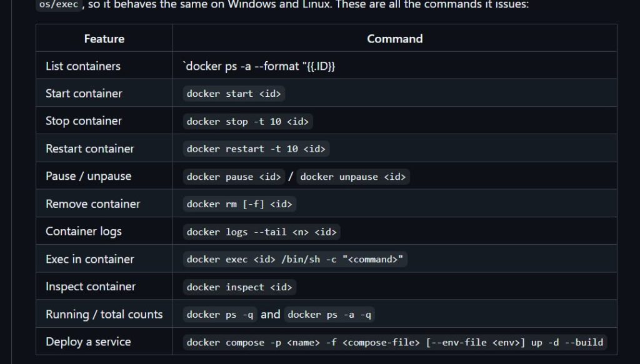
Task: Click the 'os/exec' inline code text
Action: (59, 5)
